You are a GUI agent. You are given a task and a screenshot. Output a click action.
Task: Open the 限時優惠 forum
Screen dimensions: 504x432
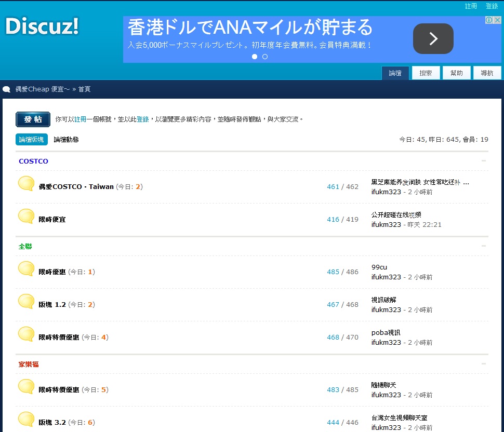[52, 272]
